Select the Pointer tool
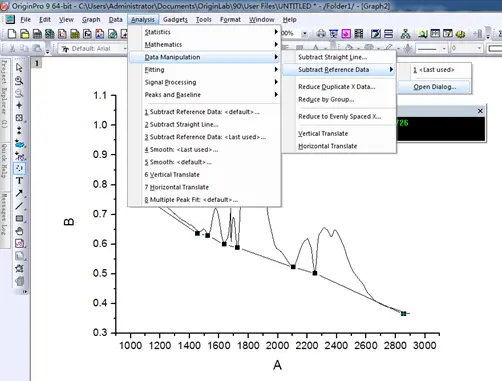Screen dimensions: 502x381 [19, 67]
